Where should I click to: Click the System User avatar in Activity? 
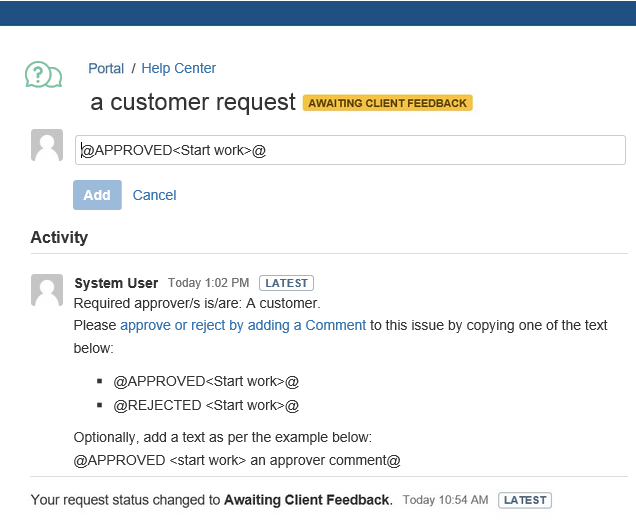(47, 290)
